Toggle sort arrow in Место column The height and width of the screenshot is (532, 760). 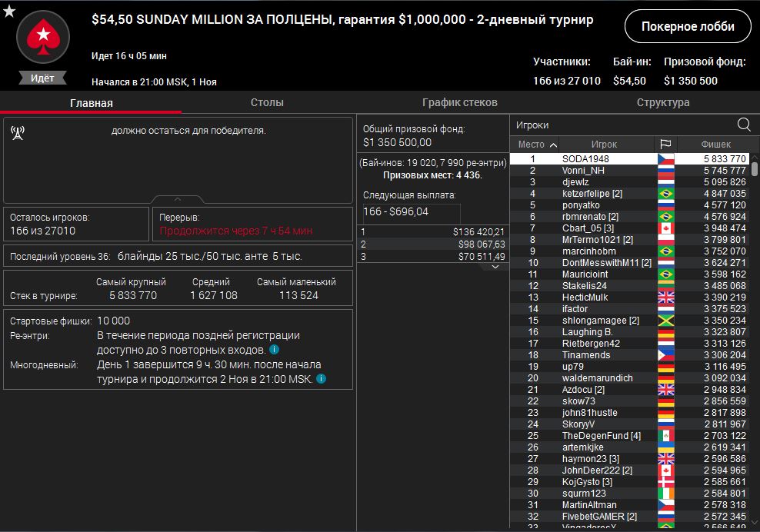point(552,145)
